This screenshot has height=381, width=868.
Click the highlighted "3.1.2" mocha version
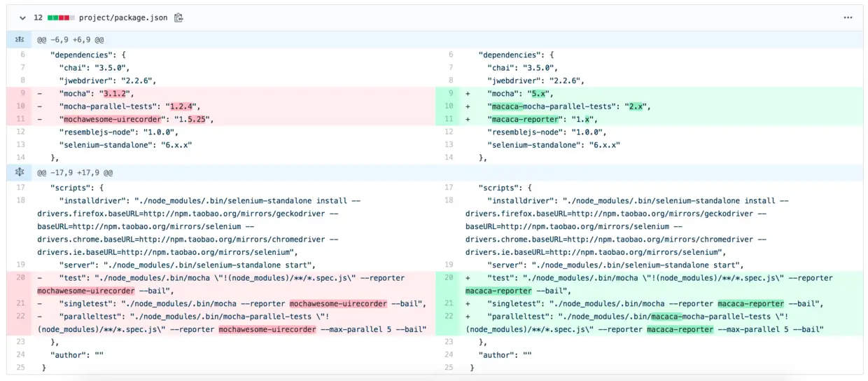pyautogui.click(x=116, y=93)
